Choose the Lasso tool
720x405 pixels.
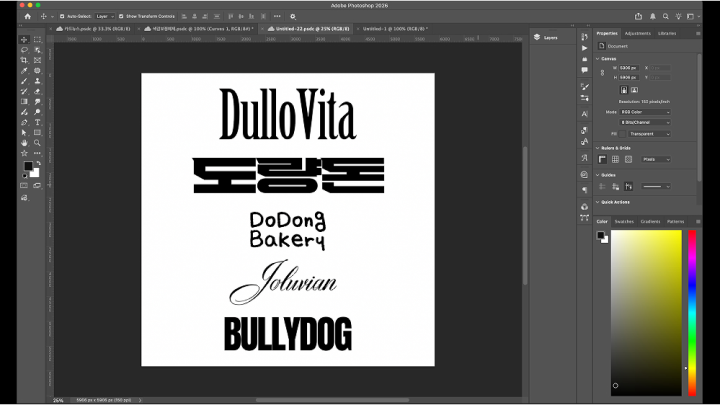pyautogui.click(x=24, y=50)
